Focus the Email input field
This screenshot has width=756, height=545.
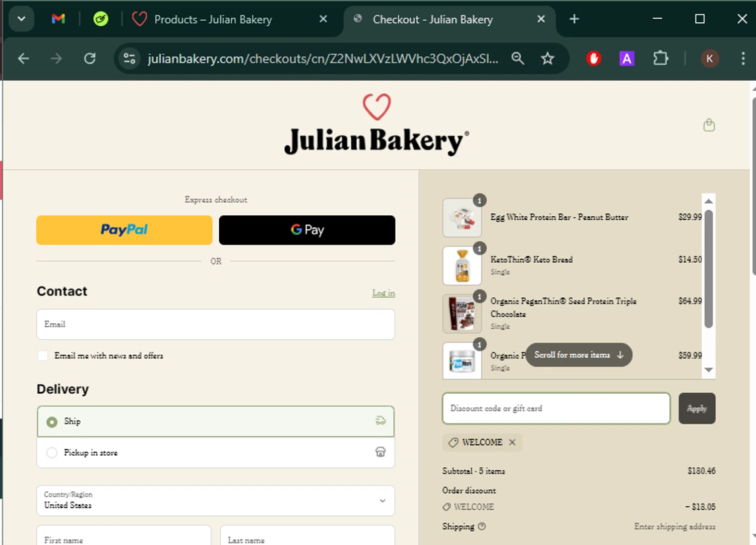pyautogui.click(x=216, y=324)
